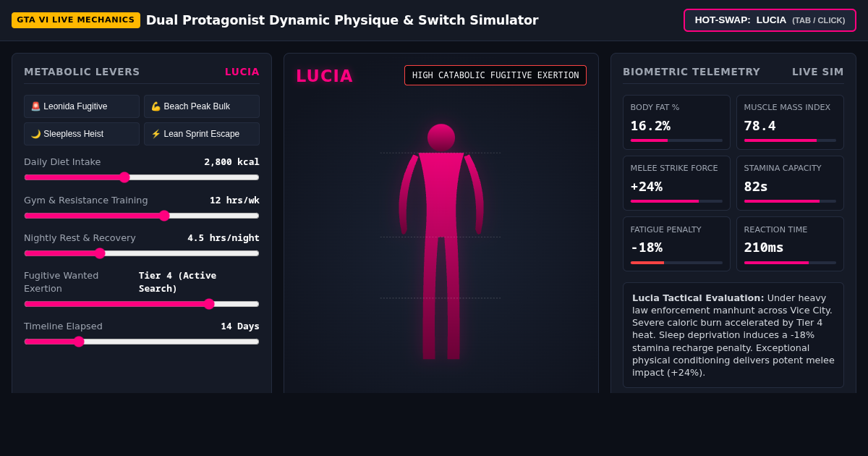Click the Lucia Tactical Evaluation text box

[733, 335]
